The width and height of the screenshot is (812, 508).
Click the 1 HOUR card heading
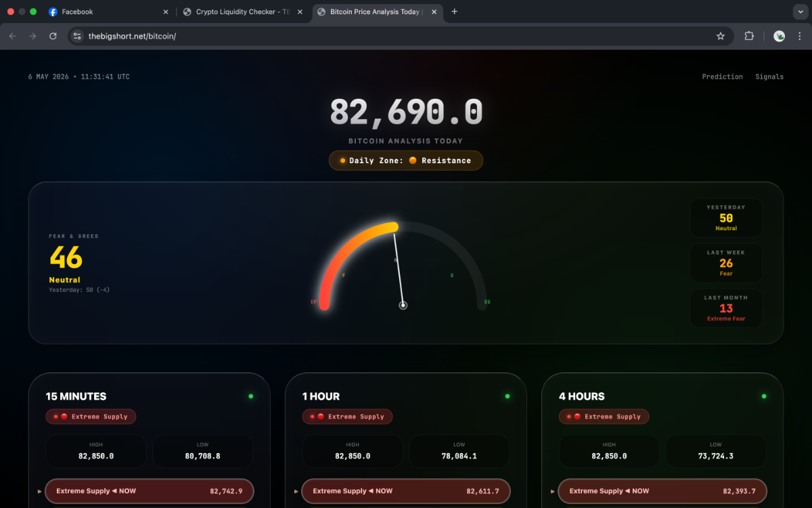click(321, 396)
